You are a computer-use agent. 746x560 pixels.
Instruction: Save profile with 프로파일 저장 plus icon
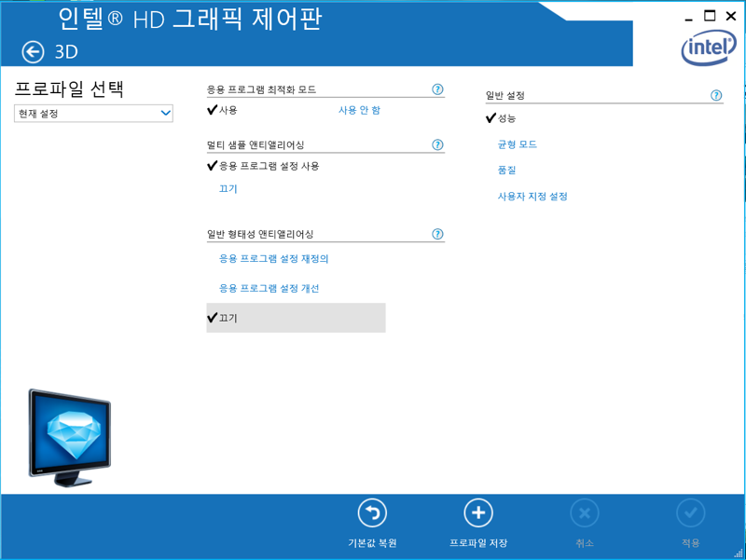[x=478, y=512]
